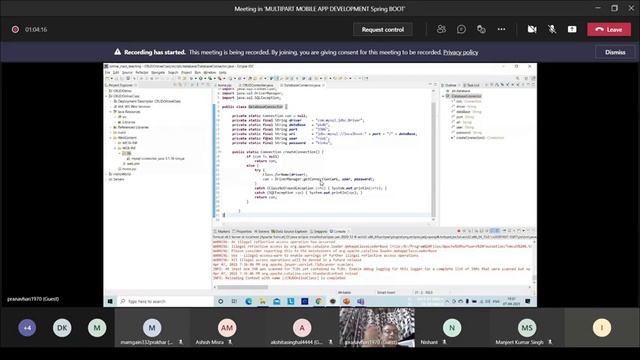
Task: Open Eclipse Navigate menu
Action: click(158, 73)
